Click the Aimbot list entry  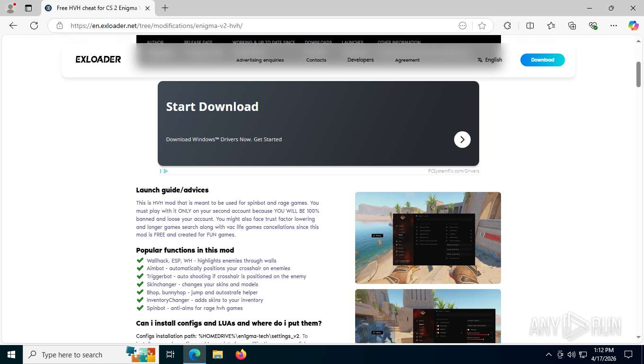point(218,268)
